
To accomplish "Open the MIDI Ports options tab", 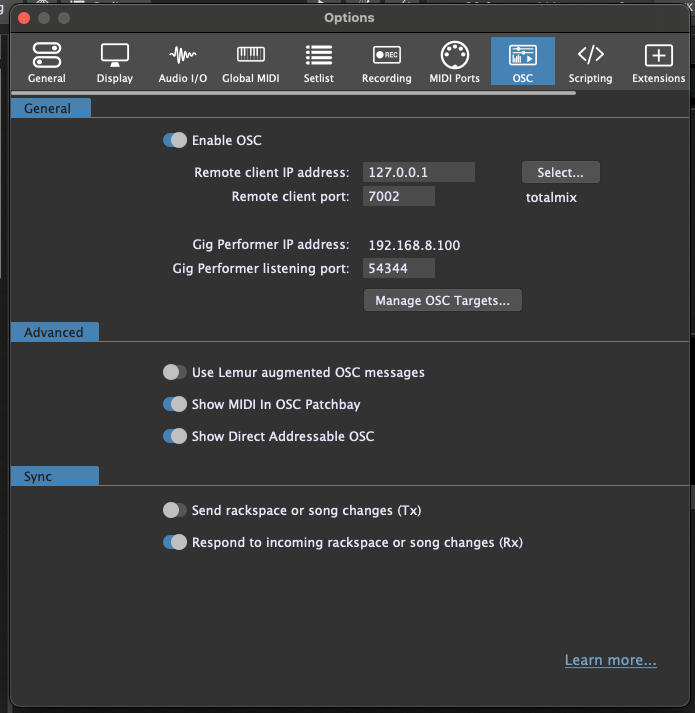I will [x=454, y=62].
